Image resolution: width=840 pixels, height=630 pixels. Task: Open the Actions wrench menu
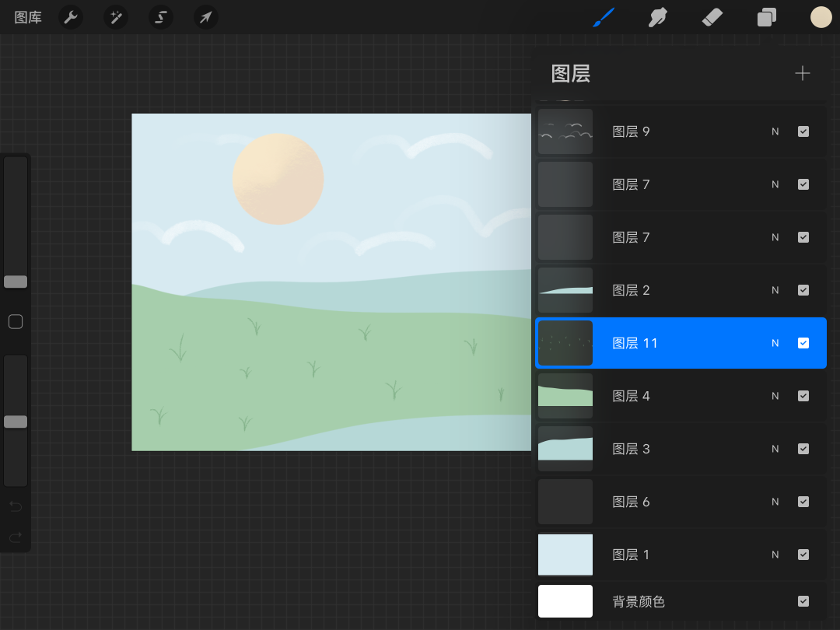(71, 17)
